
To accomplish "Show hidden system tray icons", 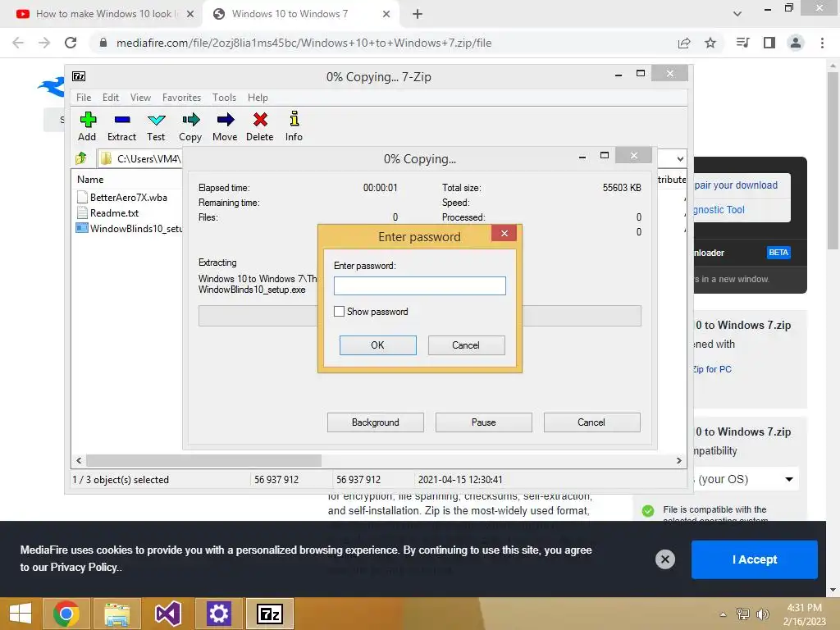I will pos(723,614).
